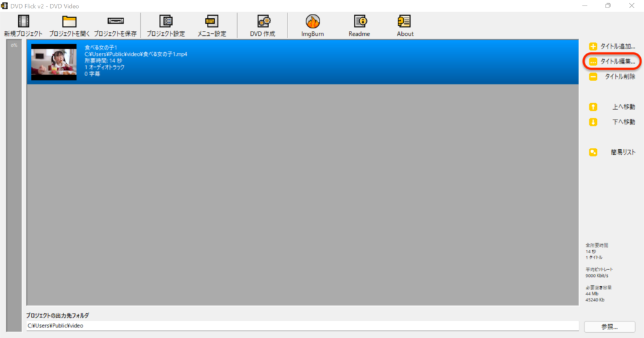Click the 参照 browse button

pos(609,327)
